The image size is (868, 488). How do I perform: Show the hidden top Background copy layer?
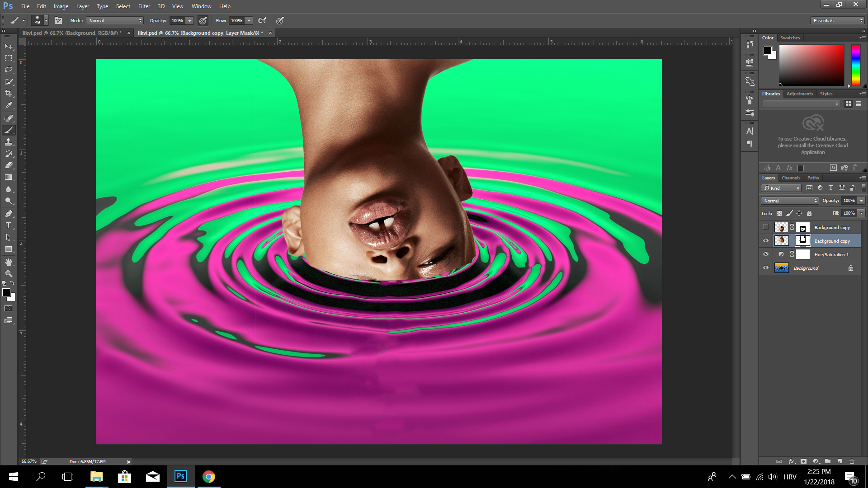pos(765,227)
